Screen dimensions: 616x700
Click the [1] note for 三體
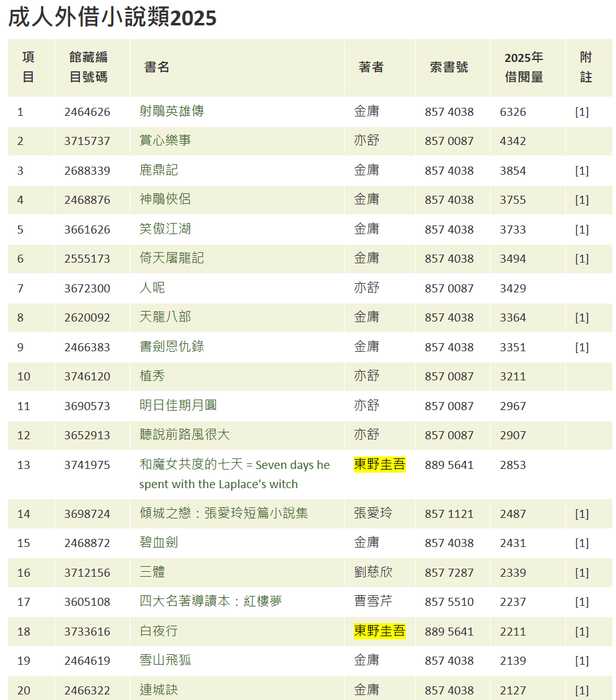(581, 573)
